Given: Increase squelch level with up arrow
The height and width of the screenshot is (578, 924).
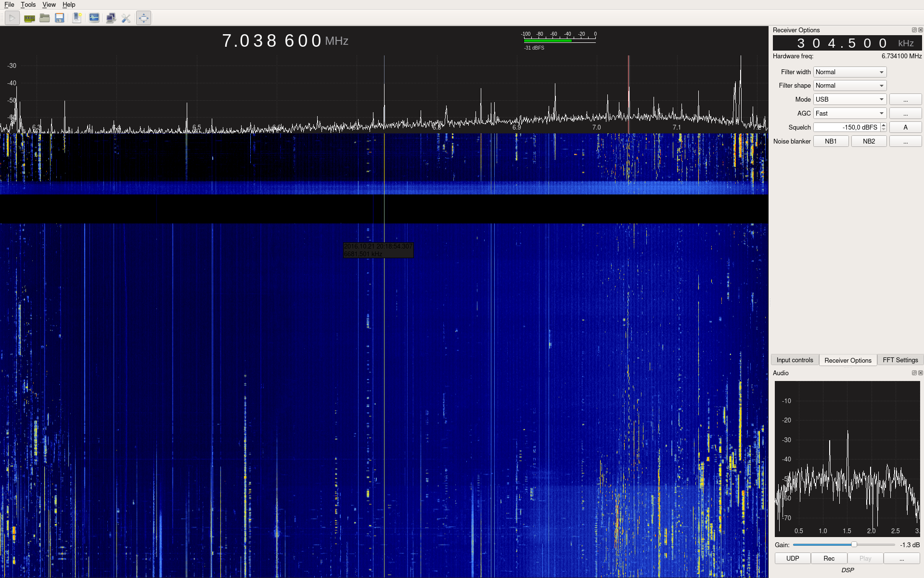Looking at the screenshot, I should [884, 125].
